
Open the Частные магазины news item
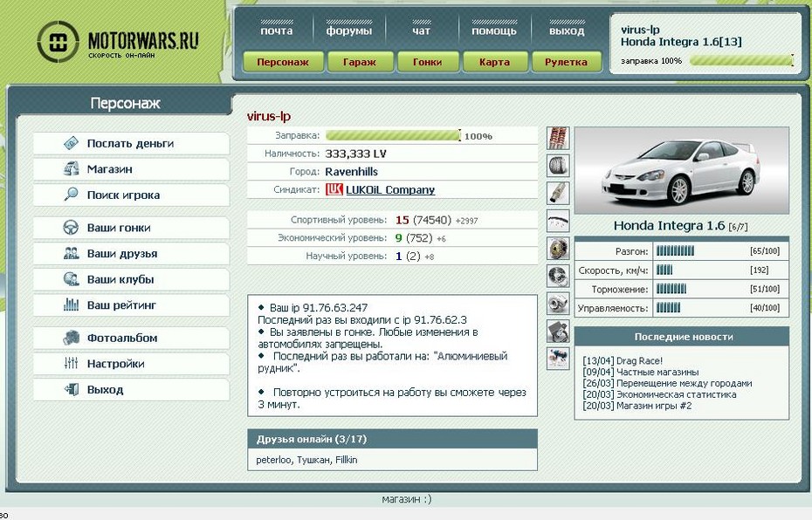point(657,372)
